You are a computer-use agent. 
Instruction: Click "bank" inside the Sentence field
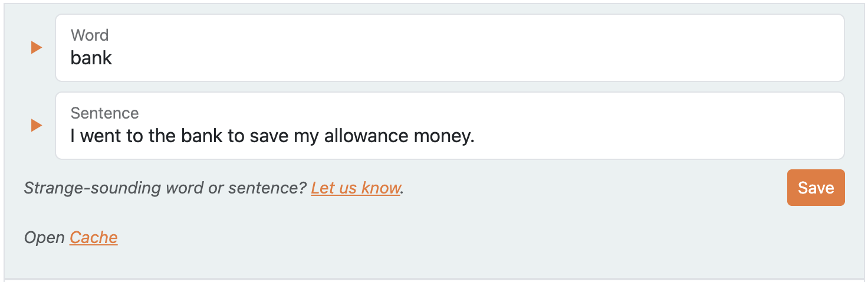click(x=202, y=136)
